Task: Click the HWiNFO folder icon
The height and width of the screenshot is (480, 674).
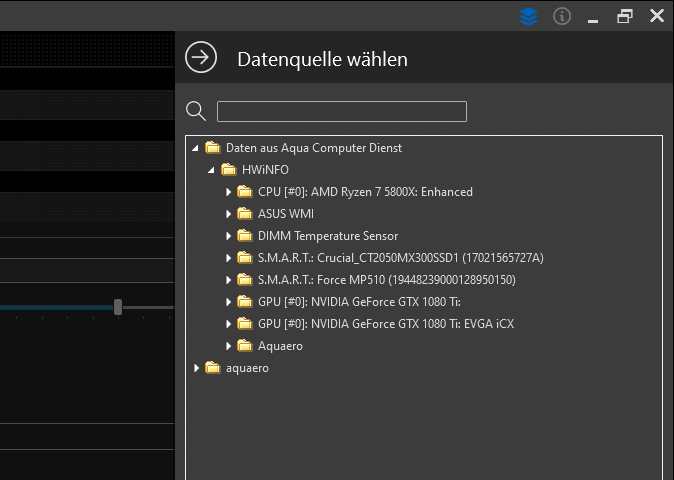Action: (x=228, y=170)
